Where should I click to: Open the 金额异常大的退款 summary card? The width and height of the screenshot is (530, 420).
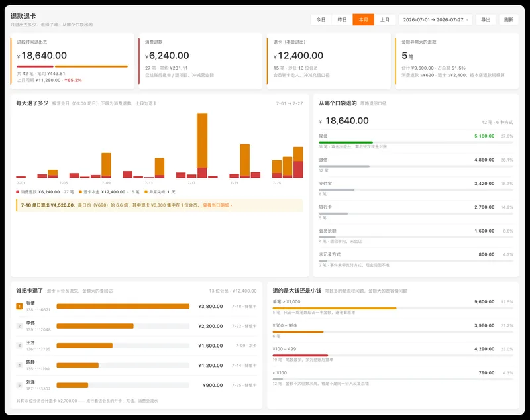(456, 61)
